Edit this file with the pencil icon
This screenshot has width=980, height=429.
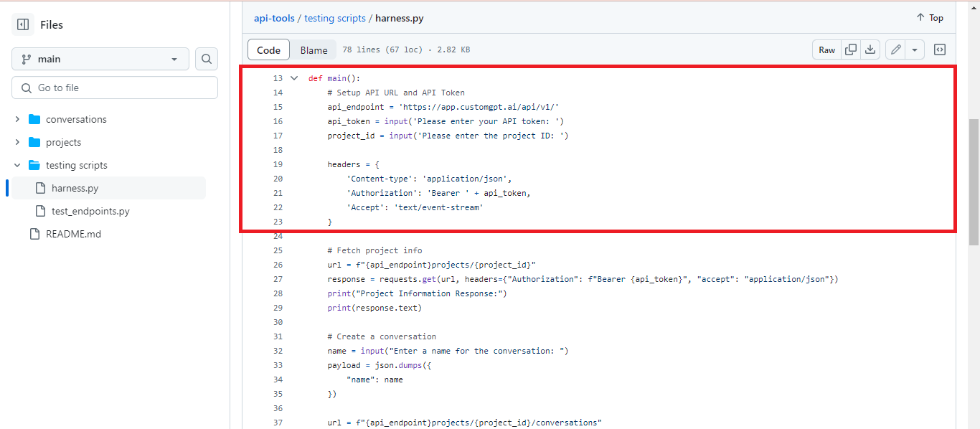895,49
